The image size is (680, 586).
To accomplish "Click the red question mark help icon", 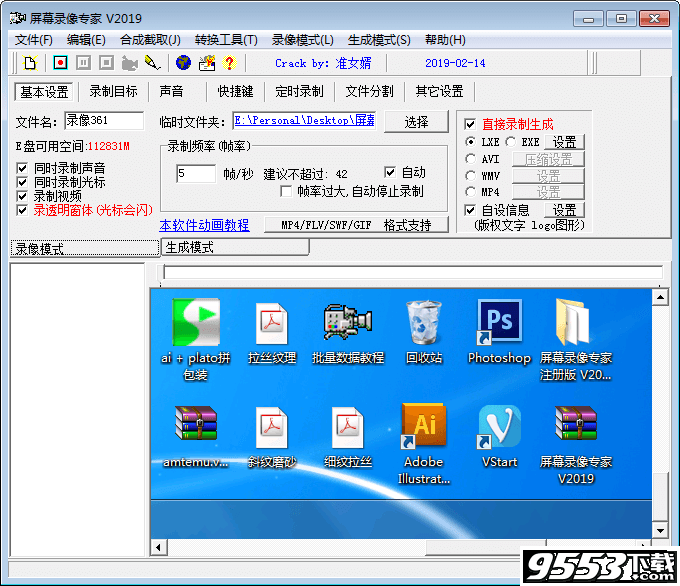I will pos(229,63).
